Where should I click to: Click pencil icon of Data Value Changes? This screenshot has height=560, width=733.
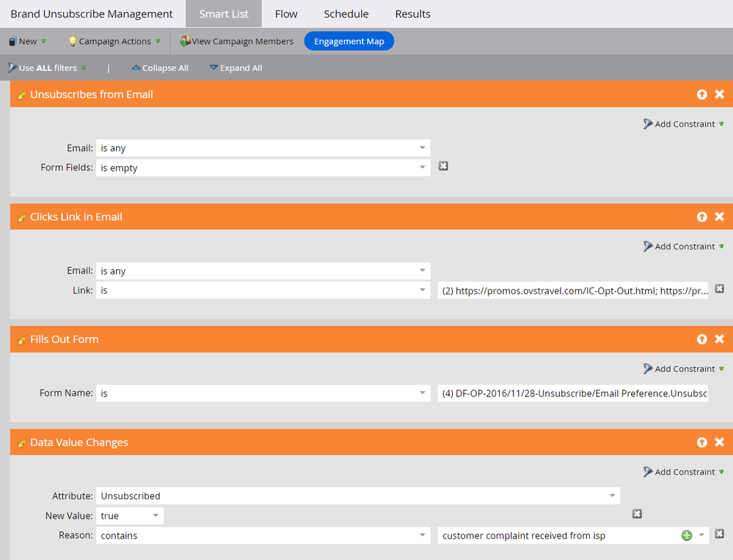21,443
